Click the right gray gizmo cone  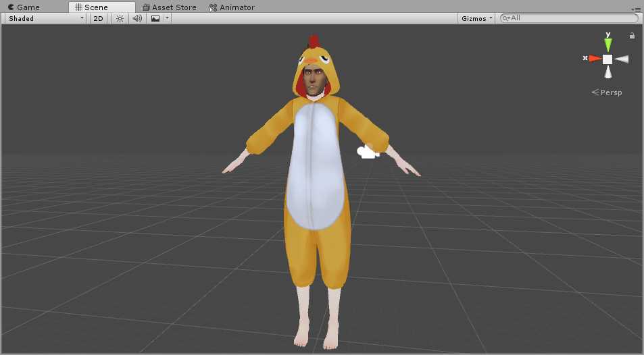pos(622,59)
